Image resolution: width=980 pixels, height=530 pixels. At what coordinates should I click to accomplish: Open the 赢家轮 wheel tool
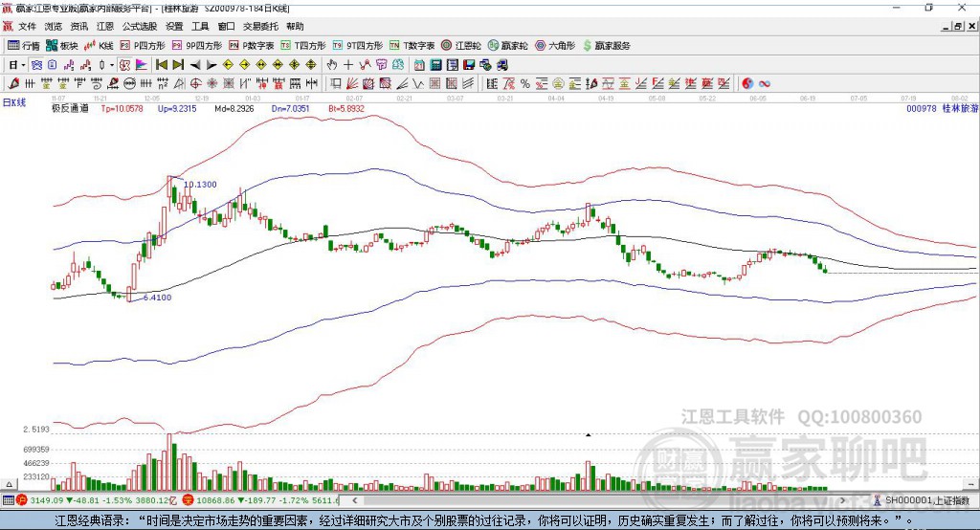pyautogui.click(x=508, y=46)
